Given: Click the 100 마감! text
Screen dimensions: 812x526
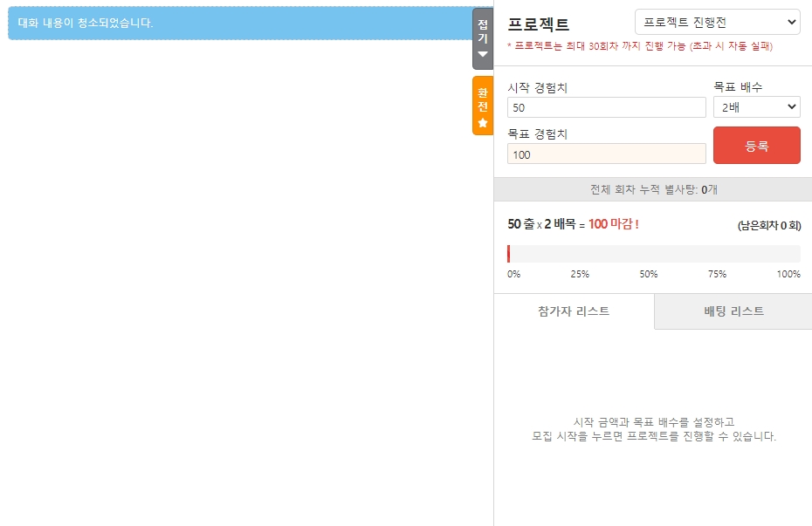Looking at the screenshot, I should coord(614,224).
